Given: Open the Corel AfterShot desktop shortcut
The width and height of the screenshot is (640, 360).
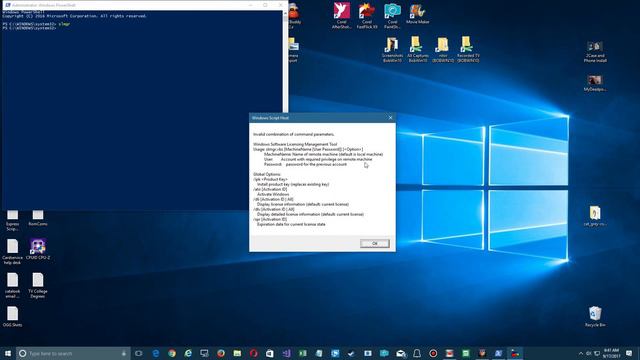Looking at the screenshot, I should coord(342,16).
